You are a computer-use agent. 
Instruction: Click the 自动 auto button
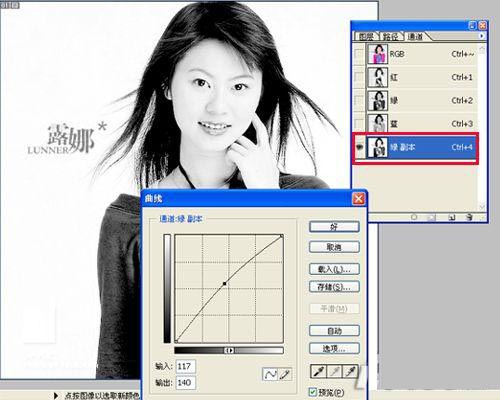tap(334, 331)
